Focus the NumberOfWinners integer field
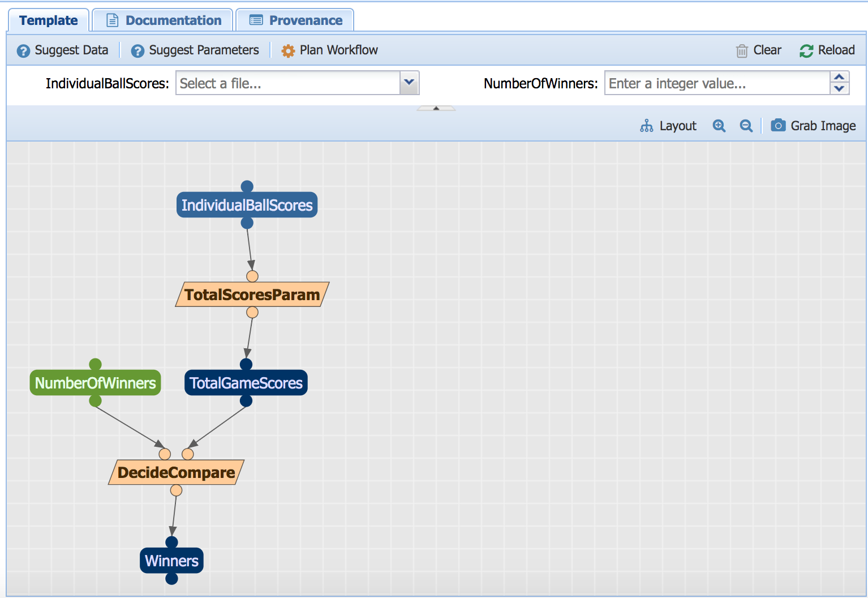Image resolution: width=868 pixels, height=598 pixels. 716,83
